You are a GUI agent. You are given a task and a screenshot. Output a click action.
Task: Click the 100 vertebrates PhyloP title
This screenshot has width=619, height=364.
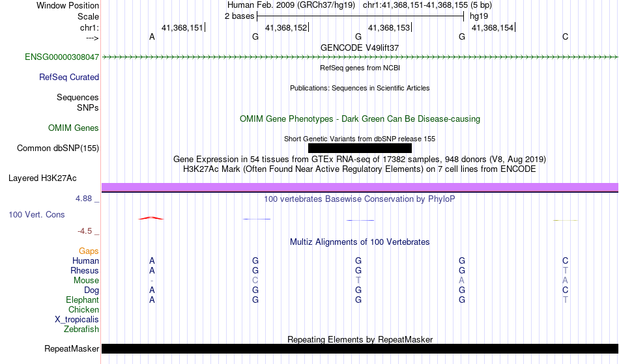pyautogui.click(x=360, y=199)
